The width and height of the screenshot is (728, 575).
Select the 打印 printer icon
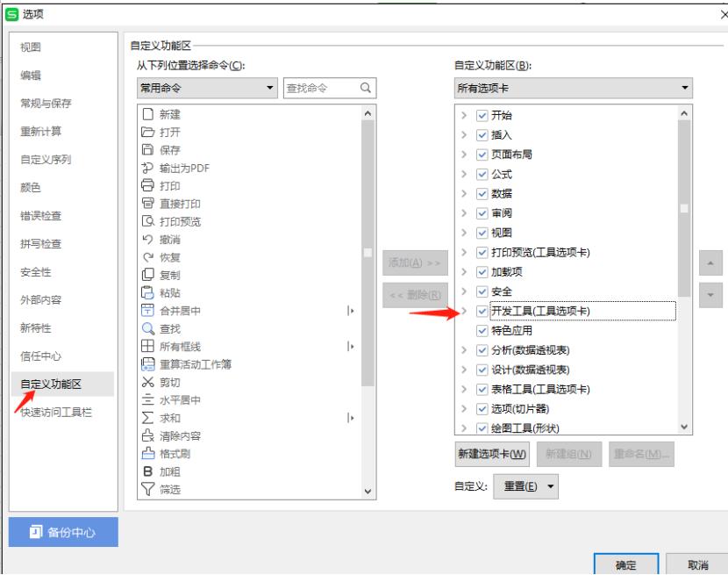147,185
